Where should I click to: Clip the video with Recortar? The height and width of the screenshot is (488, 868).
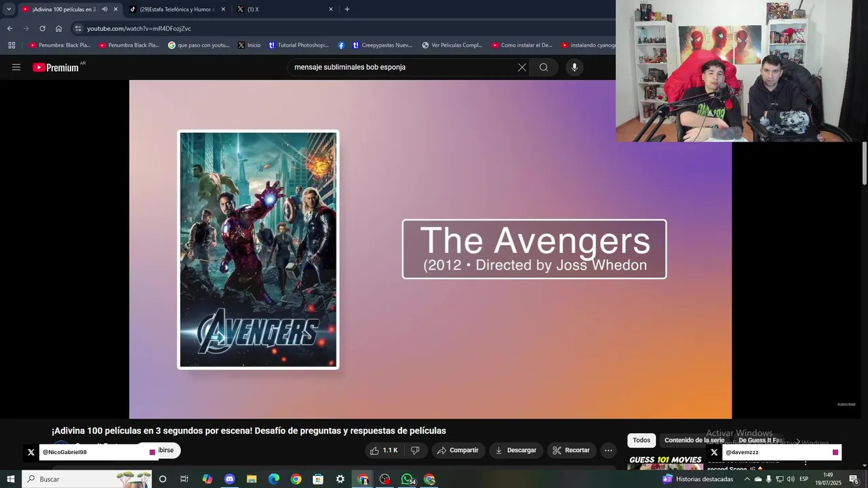[x=571, y=450]
